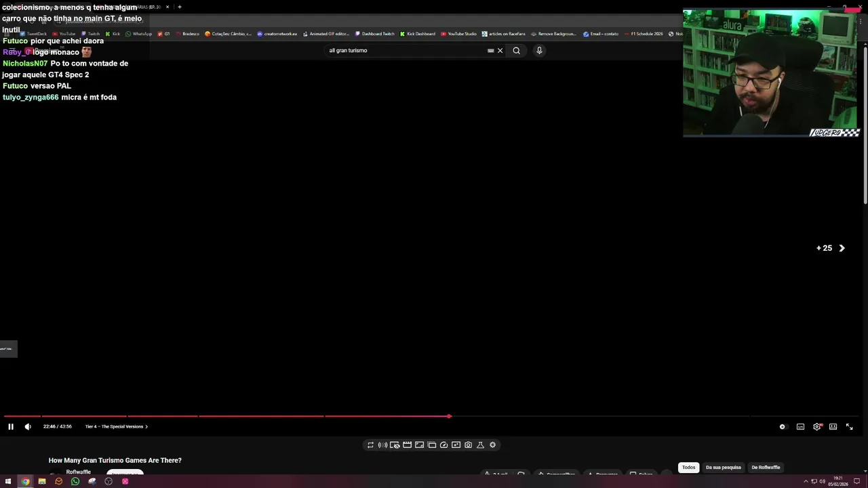Open Windows notification center icon
Viewport: 868px width, 488px height.
pyautogui.click(x=856, y=481)
